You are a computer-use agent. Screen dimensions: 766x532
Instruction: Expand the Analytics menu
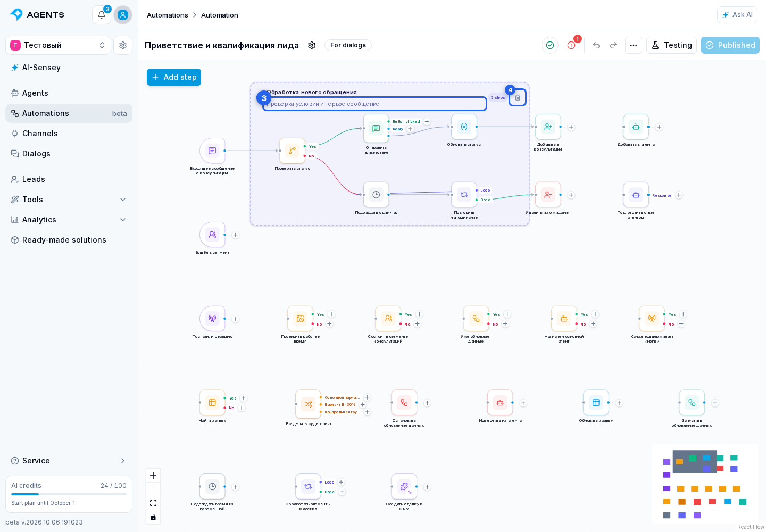[x=69, y=220]
